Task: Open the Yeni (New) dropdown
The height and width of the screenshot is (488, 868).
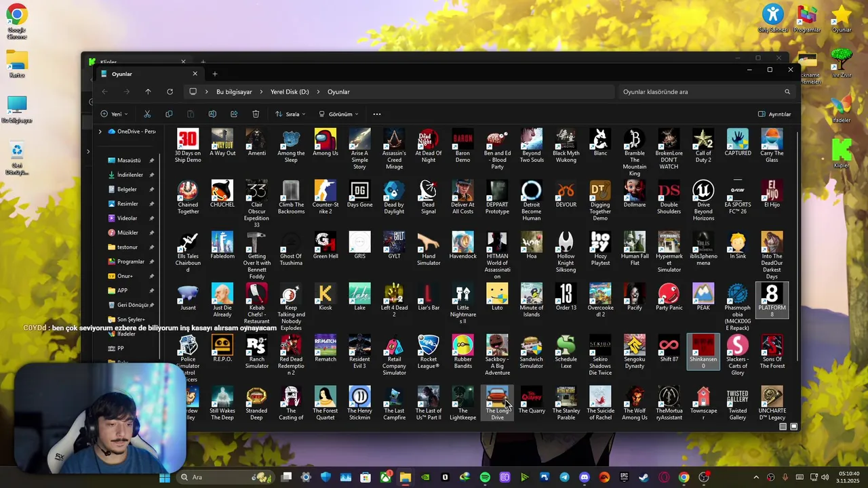Action: click(x=114, y=114)
